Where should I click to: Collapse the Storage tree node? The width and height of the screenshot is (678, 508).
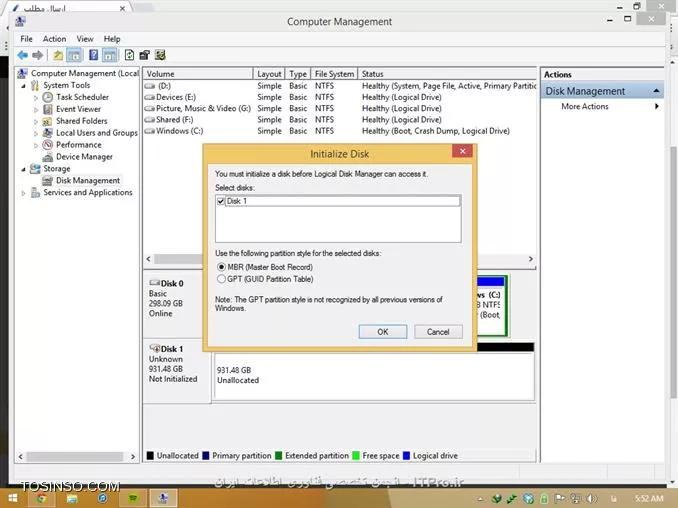tap(24, 169)
